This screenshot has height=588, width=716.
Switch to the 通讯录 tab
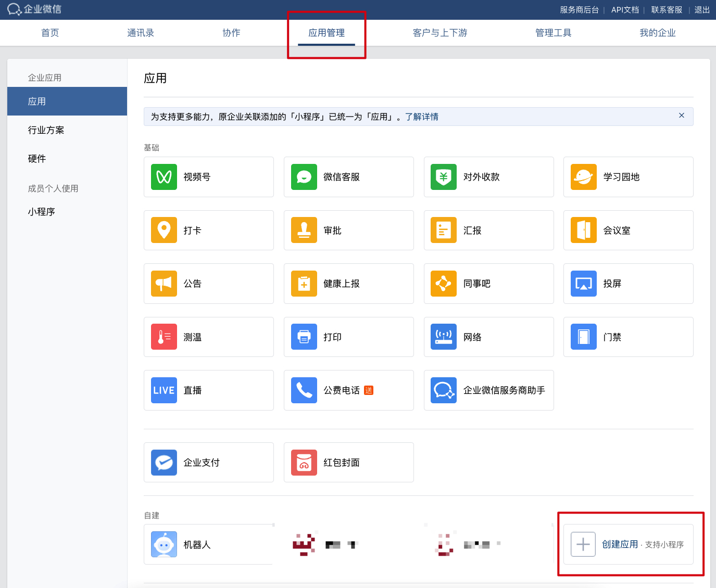coord(141,33)
